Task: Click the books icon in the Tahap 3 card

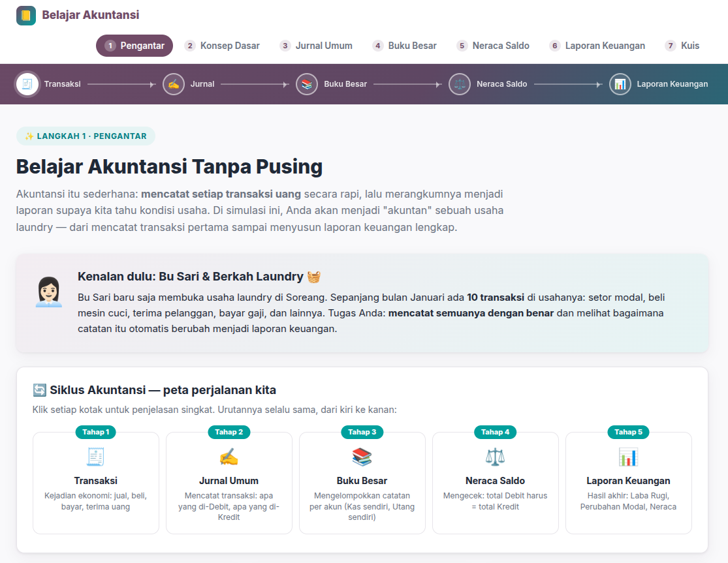Action: (362, 457)
